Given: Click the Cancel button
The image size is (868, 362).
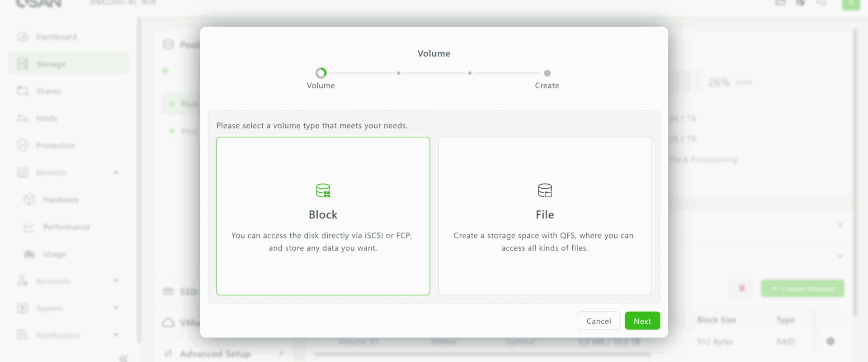Looking at the screenshot, I should (x=599, y=321).
